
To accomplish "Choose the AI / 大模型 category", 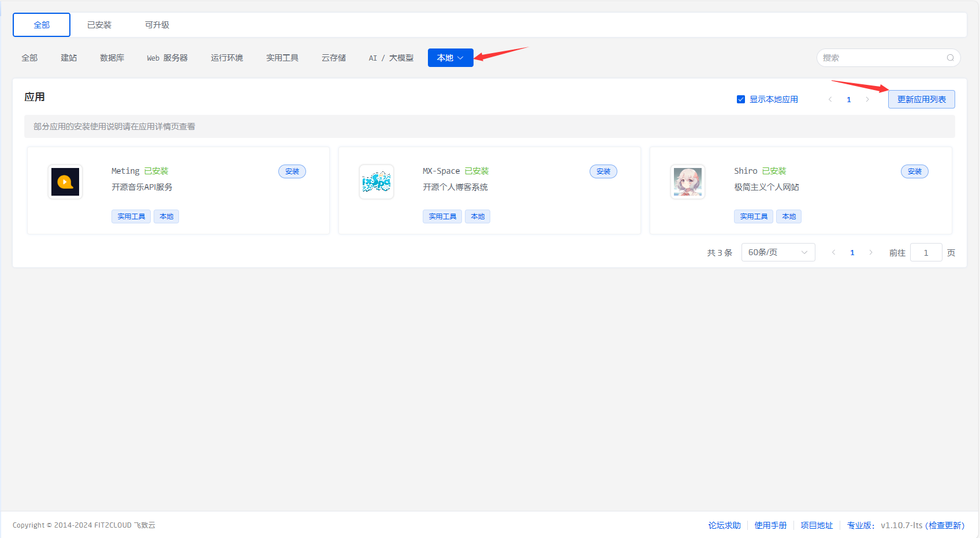I will [x=390, y=57].
